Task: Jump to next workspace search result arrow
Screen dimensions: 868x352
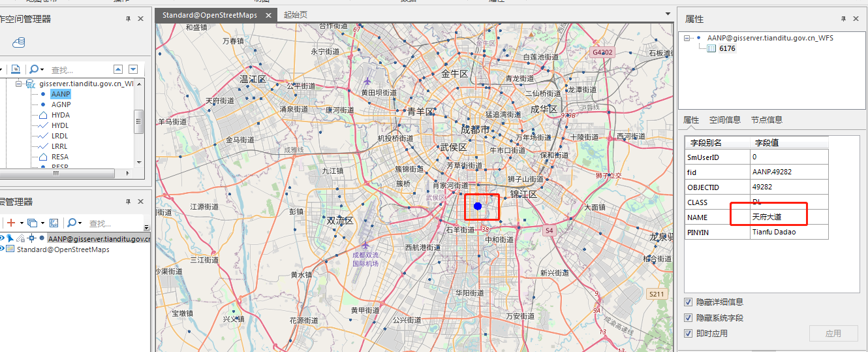Action: (x=133, y=69)
